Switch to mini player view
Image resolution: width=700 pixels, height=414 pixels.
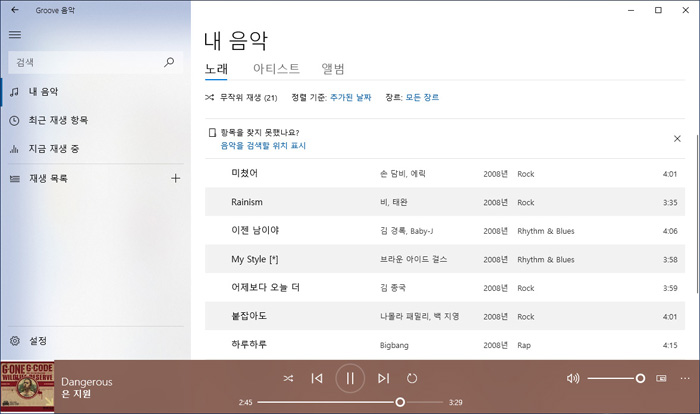661,379
